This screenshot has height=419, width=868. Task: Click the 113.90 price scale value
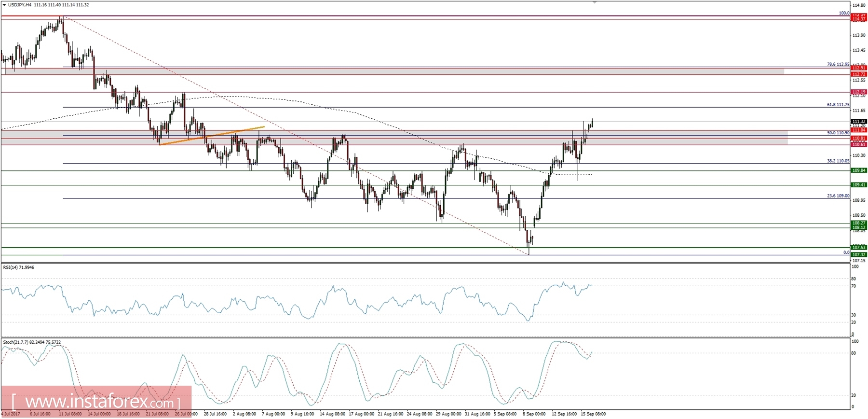[x=859, y=35]
